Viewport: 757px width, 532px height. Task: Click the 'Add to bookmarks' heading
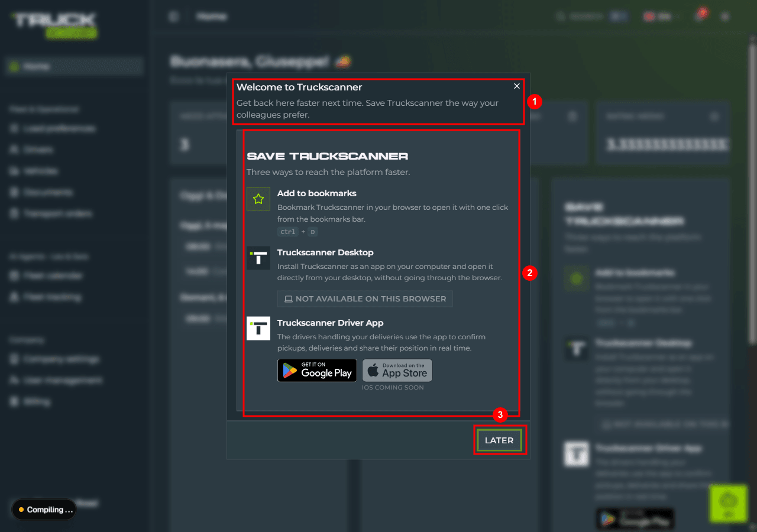[317, 193]
